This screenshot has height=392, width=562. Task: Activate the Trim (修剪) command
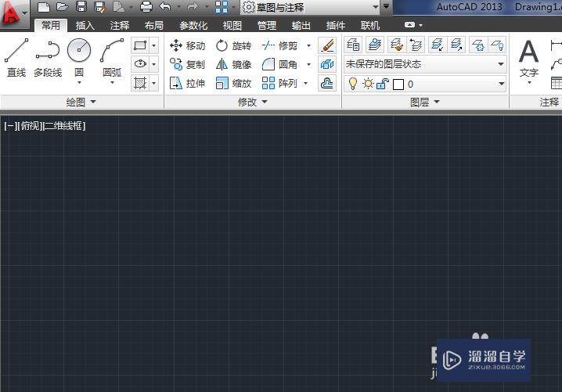[x=279, y=46]
